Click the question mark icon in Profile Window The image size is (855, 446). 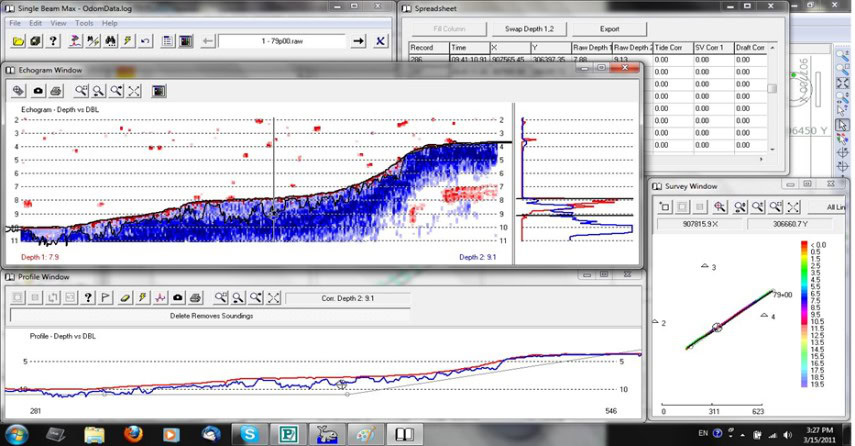(x=88, y=298)
